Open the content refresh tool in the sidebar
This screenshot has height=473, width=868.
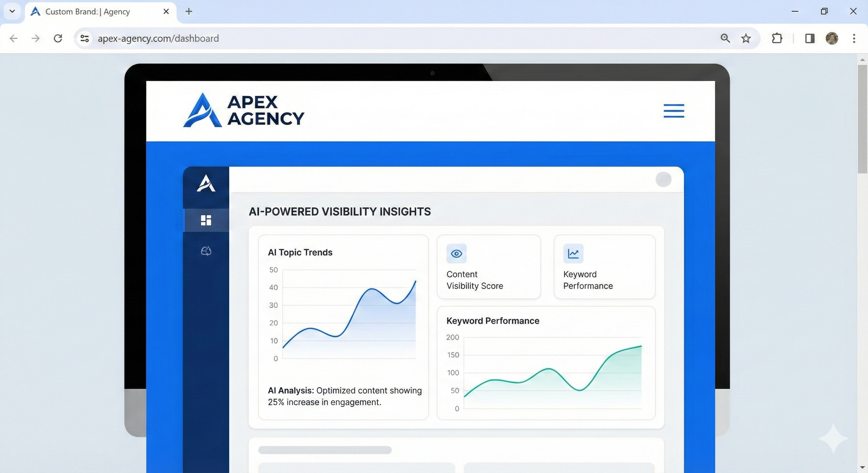(206, 251)
